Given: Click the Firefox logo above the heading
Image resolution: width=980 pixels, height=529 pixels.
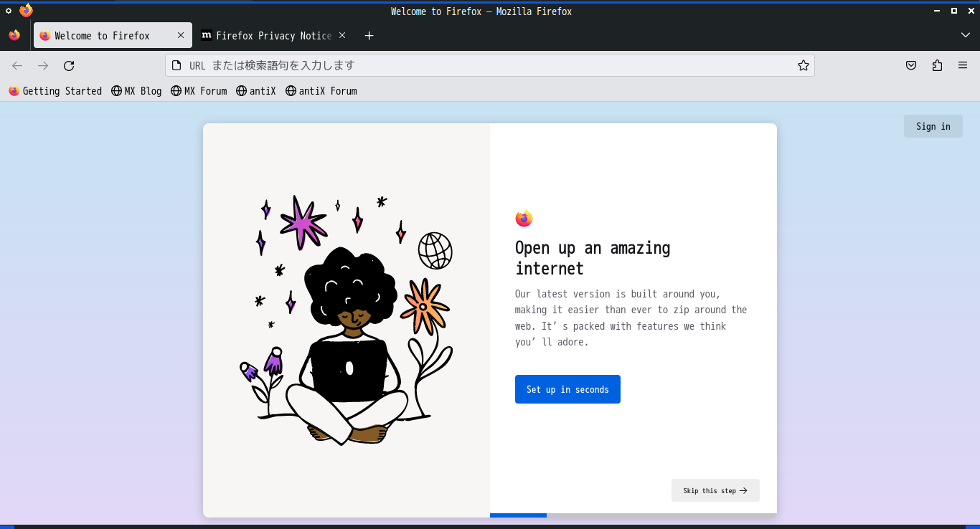Looking at the screenshot, I should [524, 218].
